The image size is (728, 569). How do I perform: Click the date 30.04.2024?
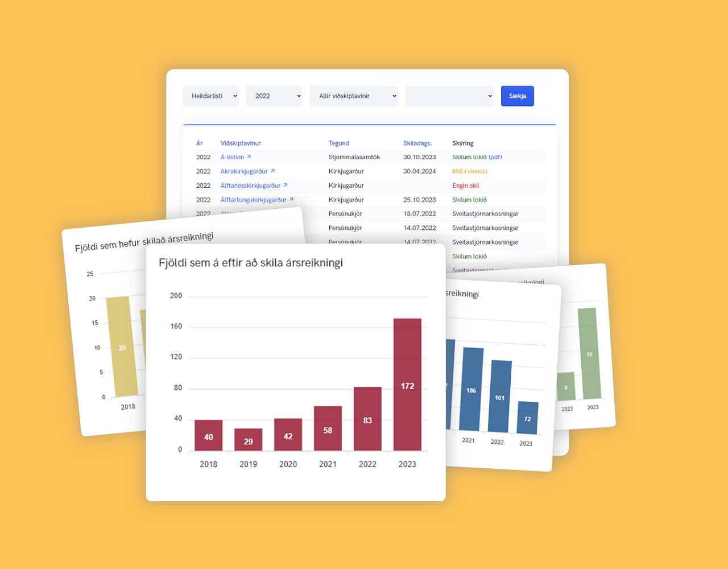point(420,171)
